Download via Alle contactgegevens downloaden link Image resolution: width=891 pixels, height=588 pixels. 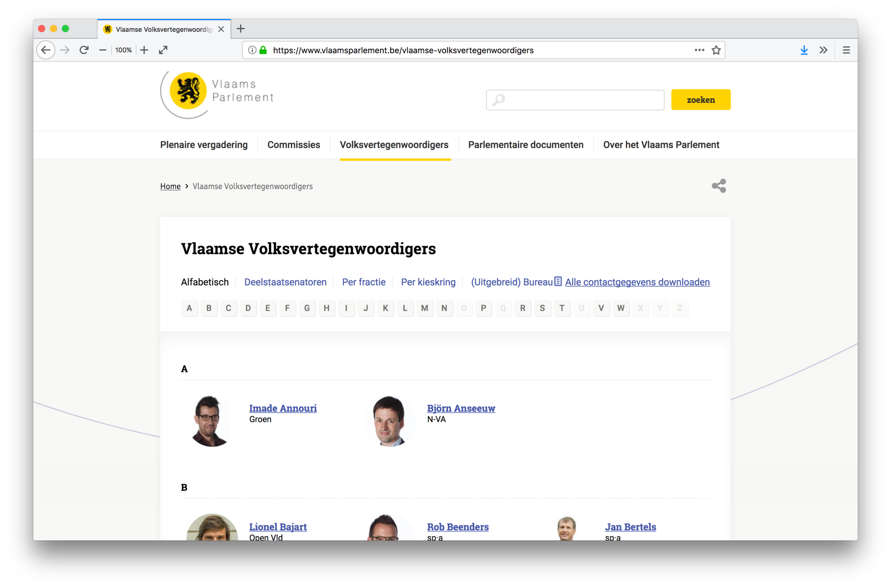point(637,282)
